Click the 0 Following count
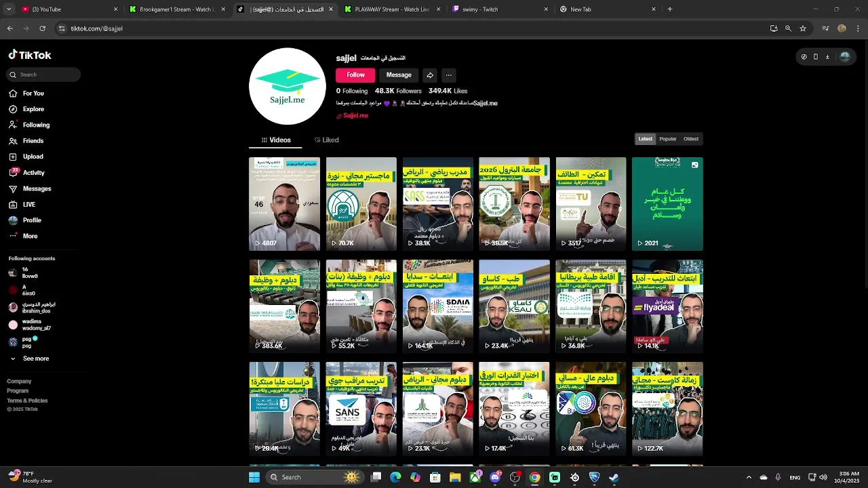The height and width of the screenshot is (488, 868). (x=352, y=91)
